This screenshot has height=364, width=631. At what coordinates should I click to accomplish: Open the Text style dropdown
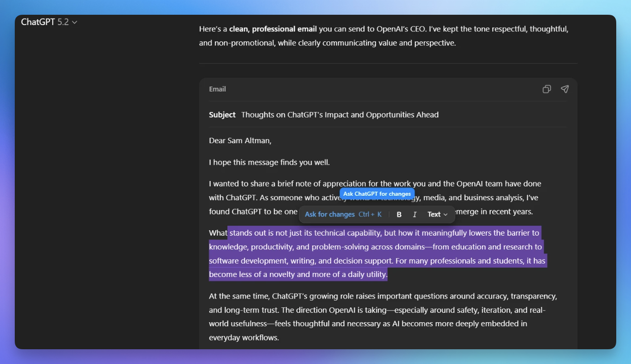(x=437, y=214)
